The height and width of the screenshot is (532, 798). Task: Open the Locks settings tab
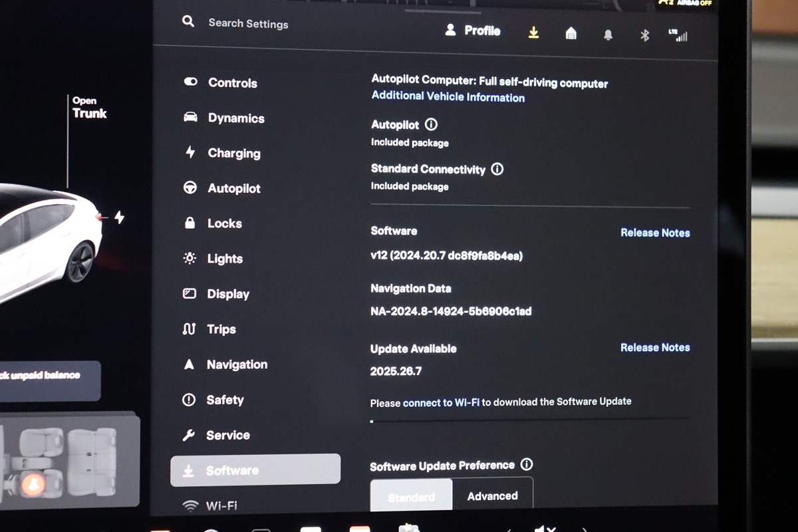[x=213, y=223]
